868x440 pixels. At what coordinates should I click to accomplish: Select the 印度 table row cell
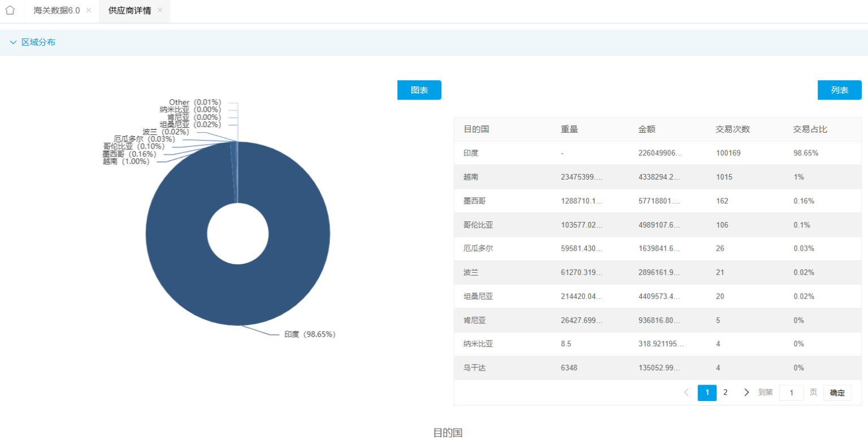[x=471, y=153]
